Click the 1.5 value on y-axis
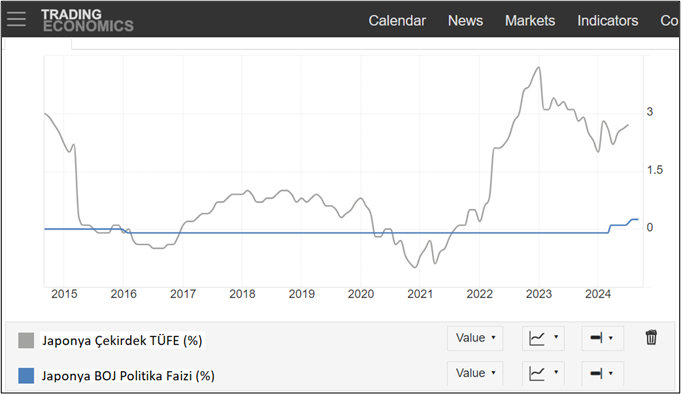Image resolution: width=681 pixels, height=394 pixels. pos(655,170)
